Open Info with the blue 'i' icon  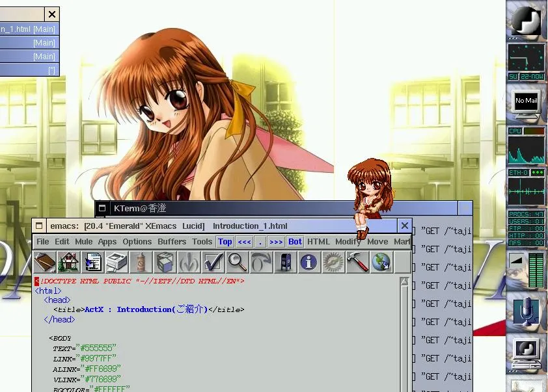pos(309,262)
